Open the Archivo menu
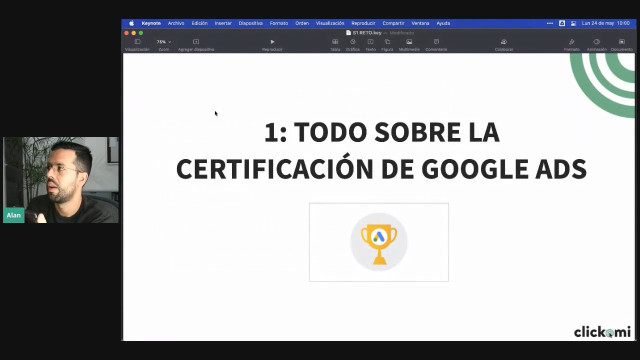 (176, 23)
